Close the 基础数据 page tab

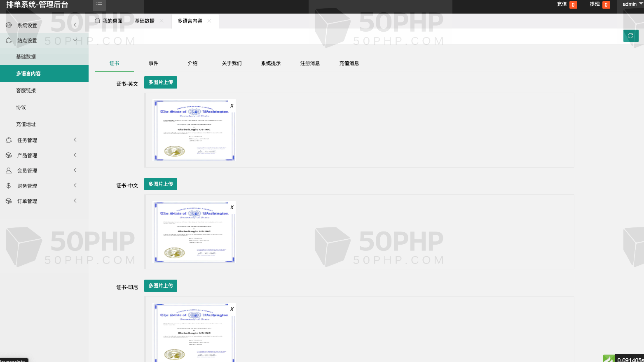coord(162,21)
